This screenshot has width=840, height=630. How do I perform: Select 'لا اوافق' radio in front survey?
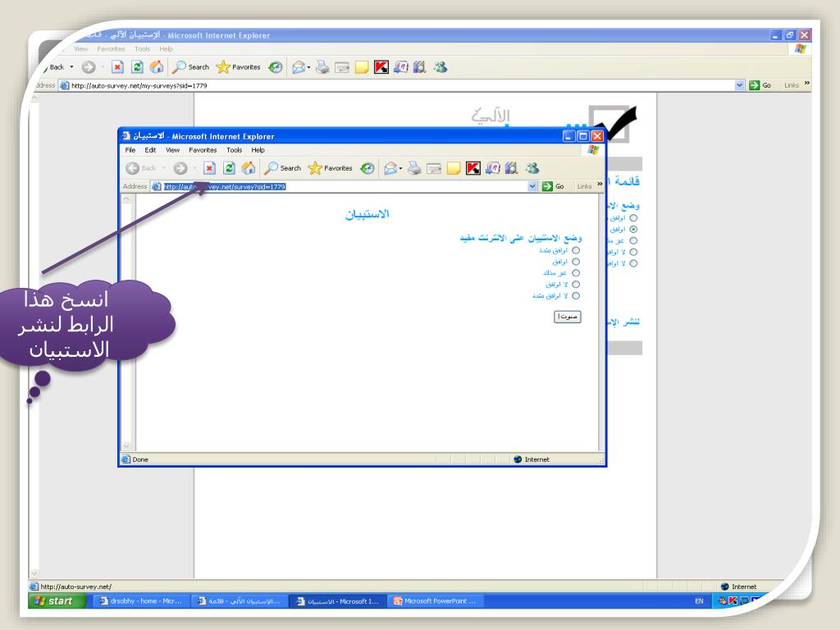tap(576, 285)
